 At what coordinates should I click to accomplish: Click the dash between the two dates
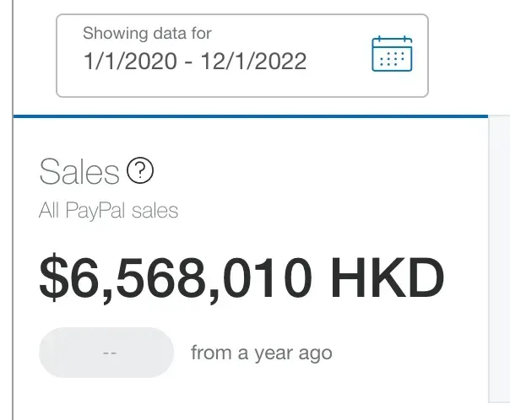(x=188, y=62)
